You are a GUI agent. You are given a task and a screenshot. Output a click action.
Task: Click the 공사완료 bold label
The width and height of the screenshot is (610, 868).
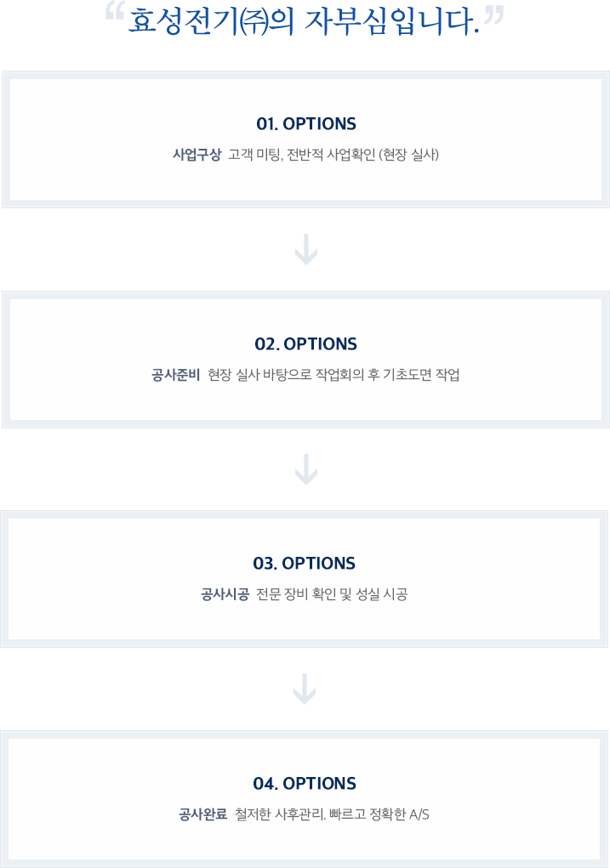202,814
